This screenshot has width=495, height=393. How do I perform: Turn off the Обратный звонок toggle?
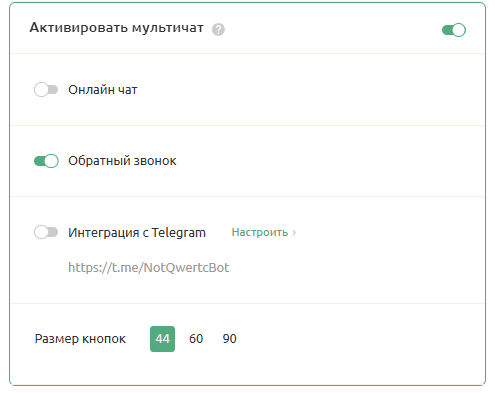coord(46,161)
